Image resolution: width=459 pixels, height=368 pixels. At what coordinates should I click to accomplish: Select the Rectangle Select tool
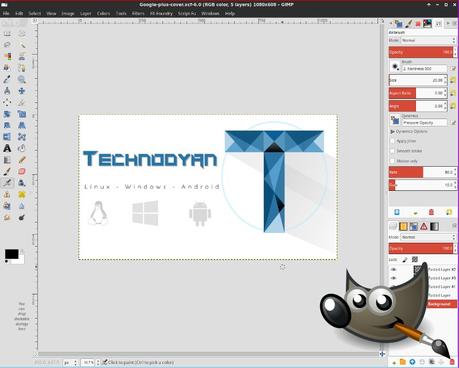coord(7,34)
